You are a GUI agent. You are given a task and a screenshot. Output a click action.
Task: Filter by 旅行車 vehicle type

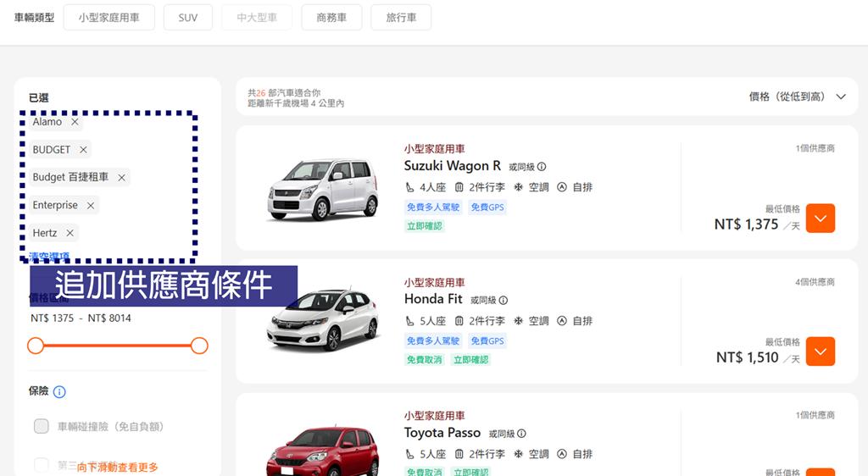click(x=401, y=18)
